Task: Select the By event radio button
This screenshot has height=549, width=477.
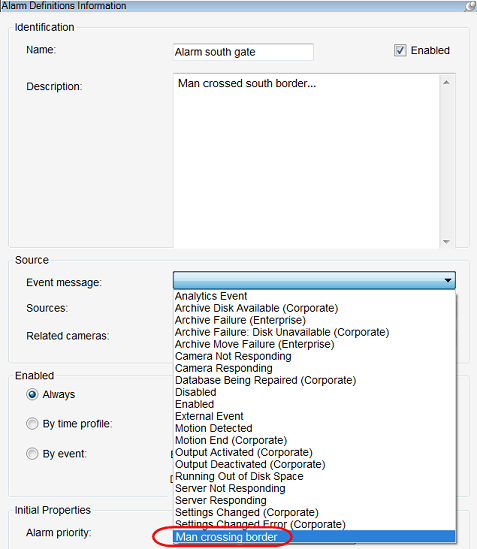Action: pos(32,454)
